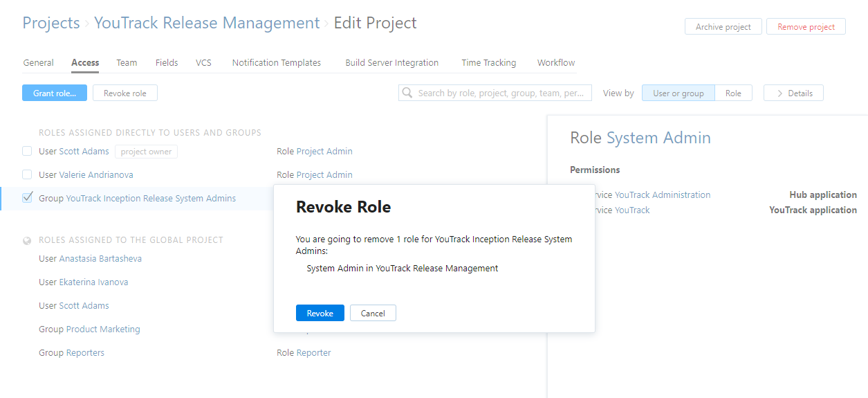Switch to the Workflow tab

[556, 63]
